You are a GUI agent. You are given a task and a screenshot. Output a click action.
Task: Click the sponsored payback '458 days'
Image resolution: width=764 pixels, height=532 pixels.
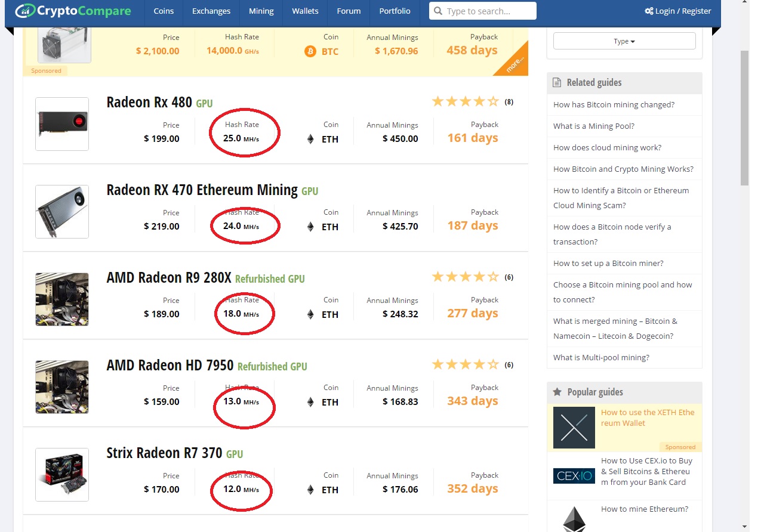click(x=472, y=50)
